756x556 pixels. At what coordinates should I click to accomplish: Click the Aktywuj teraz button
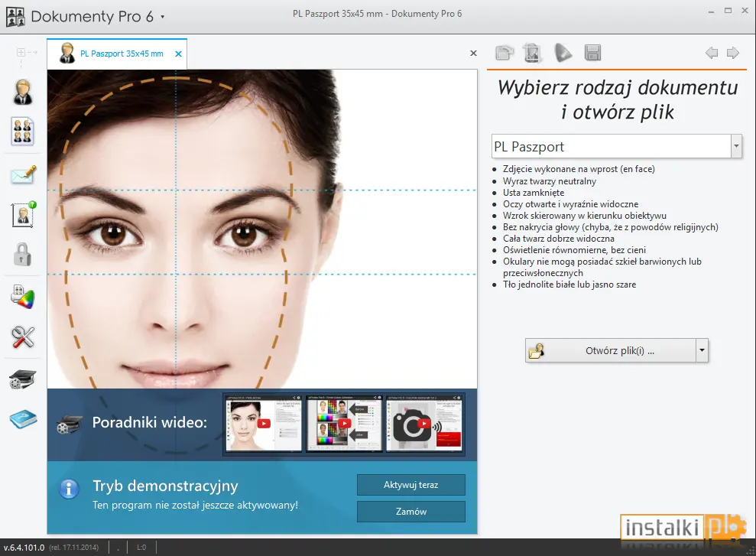pos(410,485)
